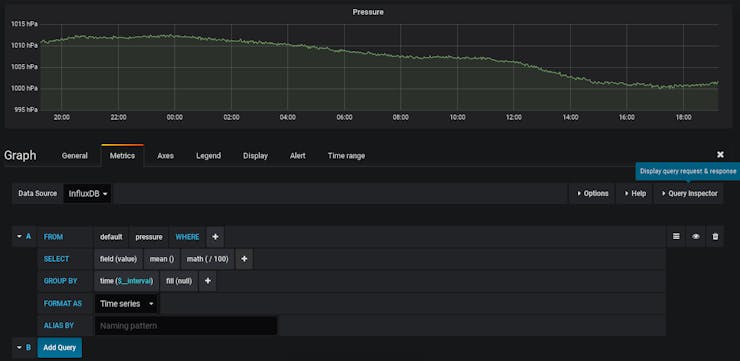Click the SELECT row label

coord(56,259)
